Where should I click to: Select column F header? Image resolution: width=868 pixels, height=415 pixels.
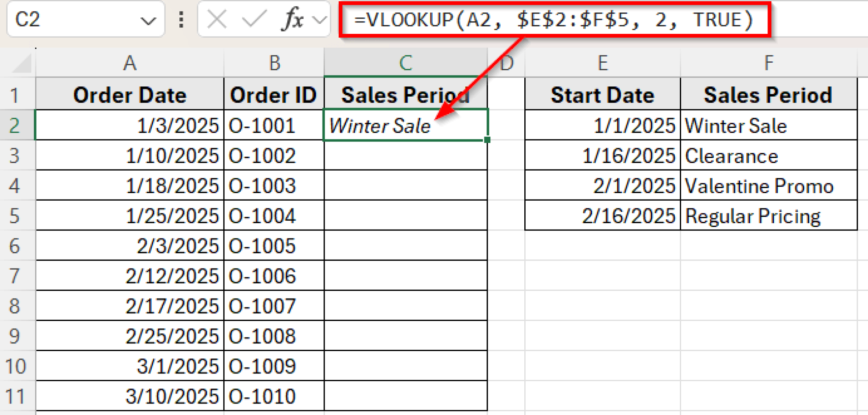[x=769, y=64]
